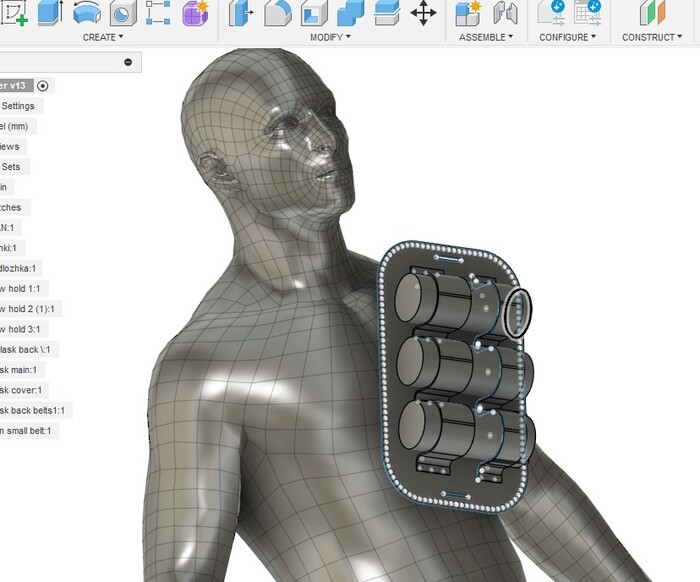
Task: Click the Revolve tool icon
Action: click(x=87, y=13)
